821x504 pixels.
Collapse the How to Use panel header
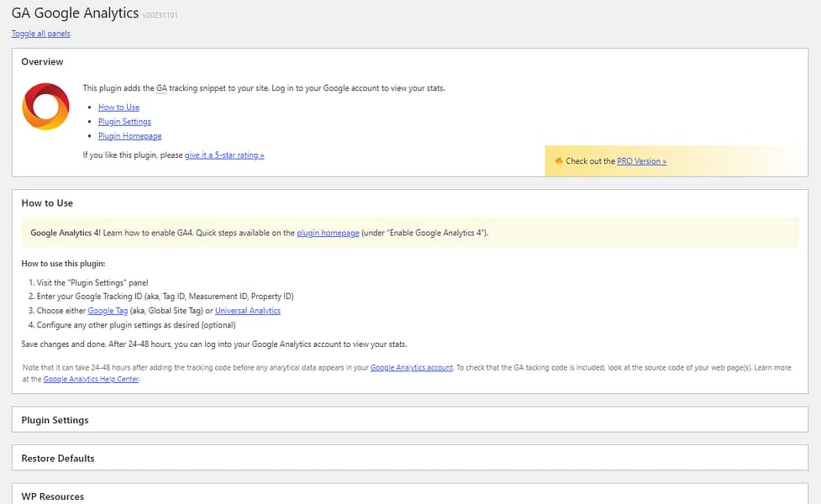point(47,203)
